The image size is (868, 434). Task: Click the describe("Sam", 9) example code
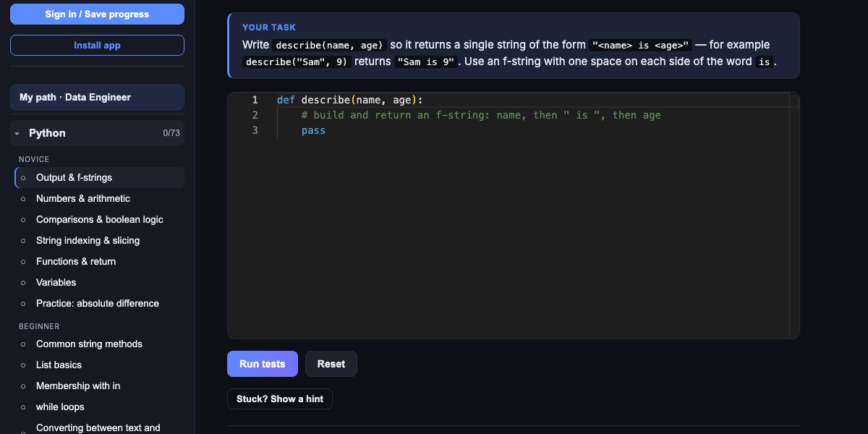click(x=297, y=62)
